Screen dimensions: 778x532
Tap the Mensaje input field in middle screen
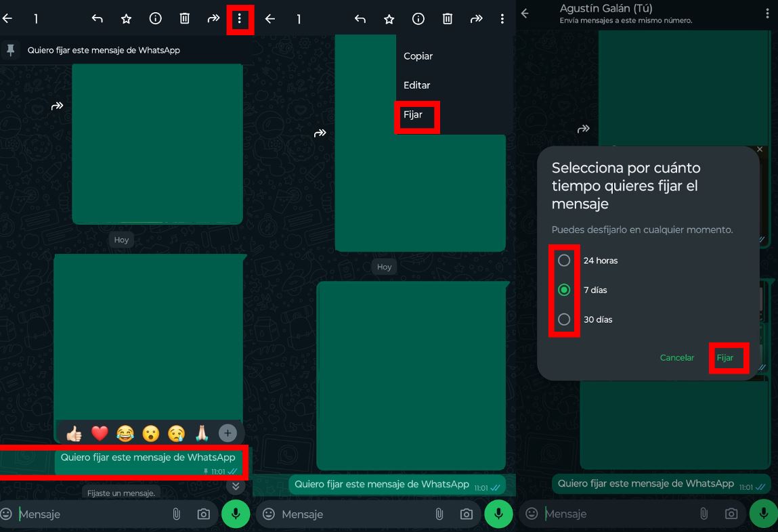pos(355,514)
